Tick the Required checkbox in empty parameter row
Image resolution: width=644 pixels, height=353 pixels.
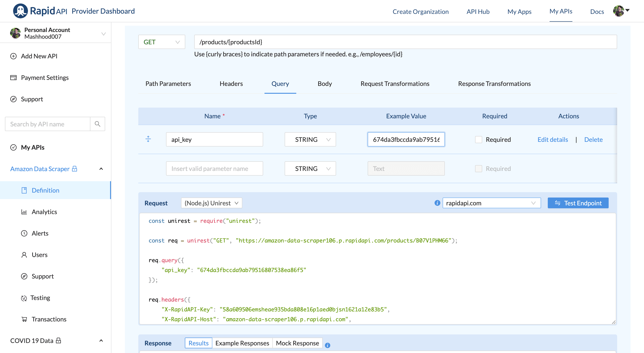pos(478,168)
